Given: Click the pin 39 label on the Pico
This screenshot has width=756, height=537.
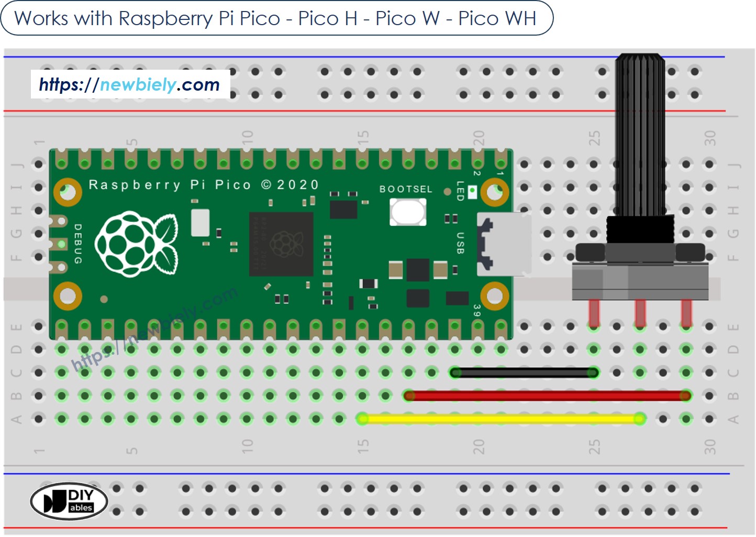Looking at the screenshot, I should [x=477, y=311].
